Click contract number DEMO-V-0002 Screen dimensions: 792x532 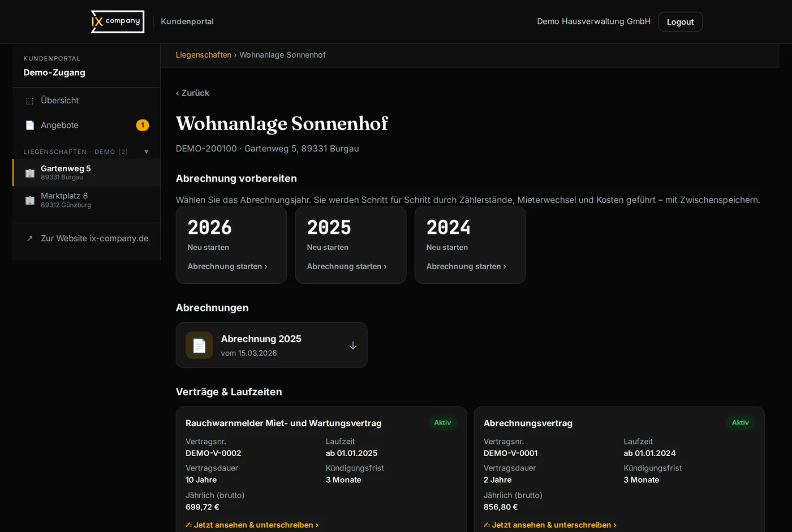(213, 453)
